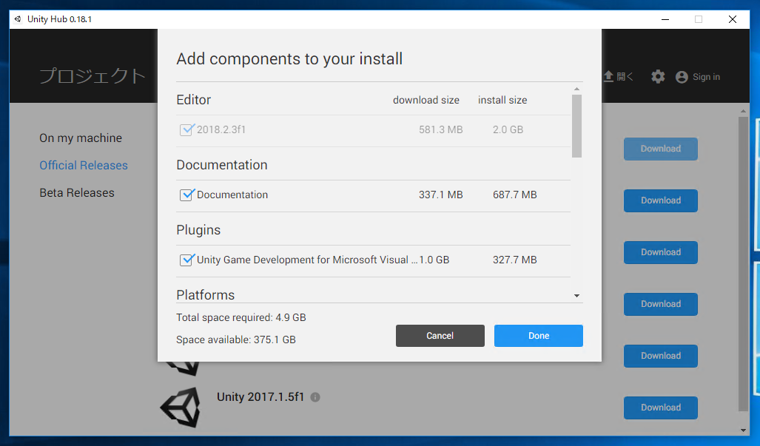The height and width of the screenshot is (446, 760).
Task: Open the settings gear icon
Action: (x=658, y=77)
